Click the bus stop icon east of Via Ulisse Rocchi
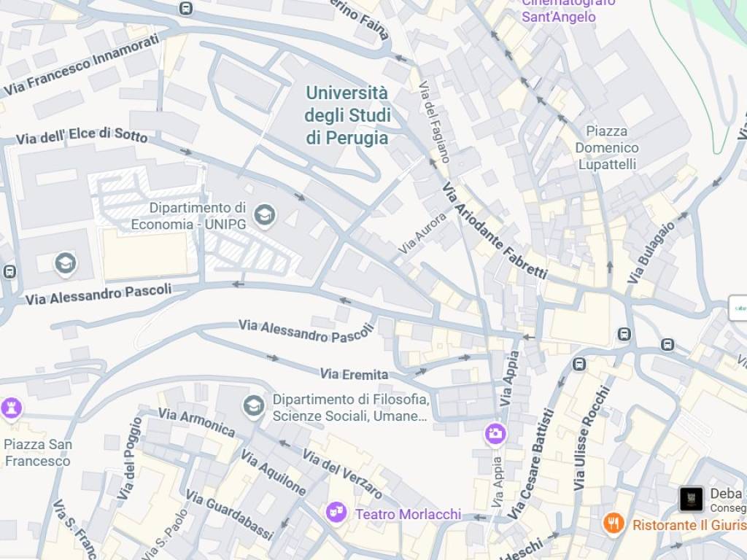The image size is (747, 560). [667, 344]
